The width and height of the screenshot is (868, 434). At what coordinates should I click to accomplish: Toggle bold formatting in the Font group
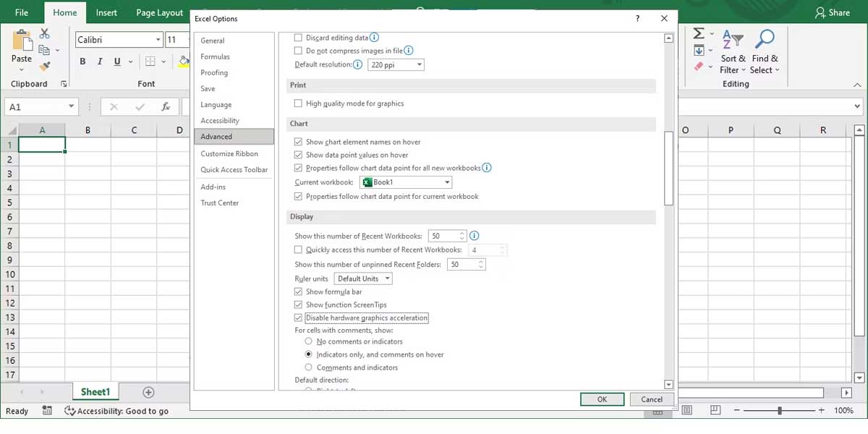[82, 61]
